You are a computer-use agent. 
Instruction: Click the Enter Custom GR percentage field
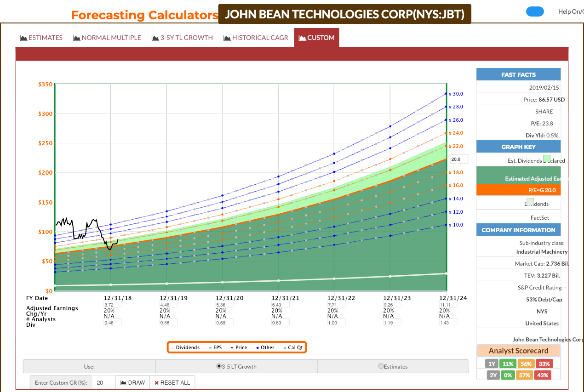coord(102,382)
